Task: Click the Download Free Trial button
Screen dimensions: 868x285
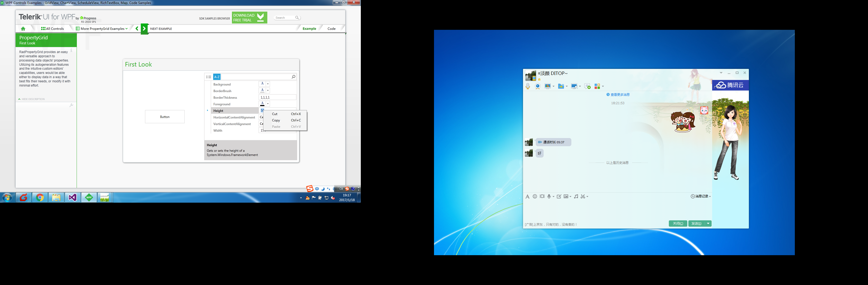Action: [x=249, y=17]
